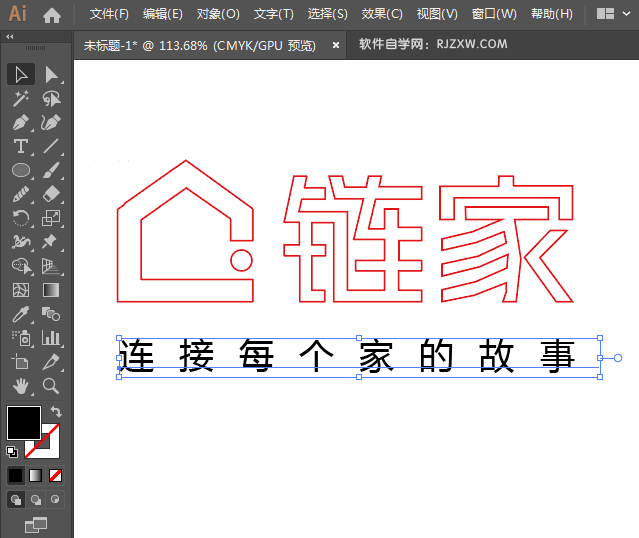Expand the workspace chevron dropdown
Screen dimensions: 639x538
point(626,14)
